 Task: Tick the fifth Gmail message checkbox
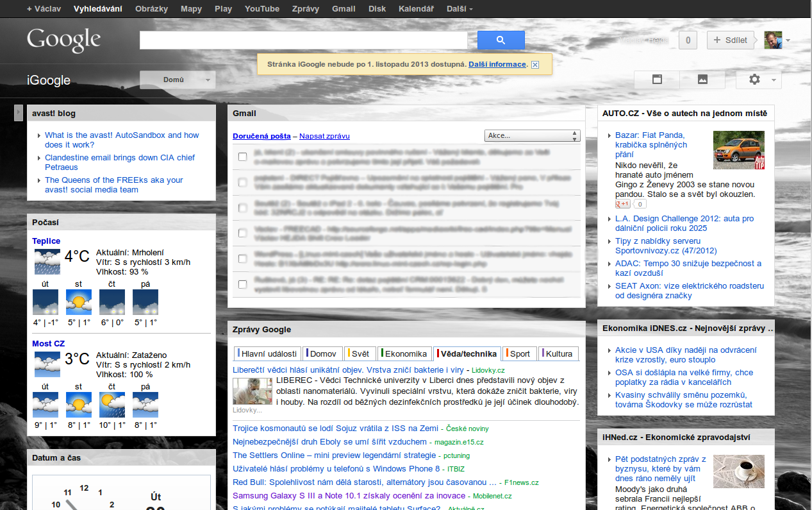tap(242, 259)
